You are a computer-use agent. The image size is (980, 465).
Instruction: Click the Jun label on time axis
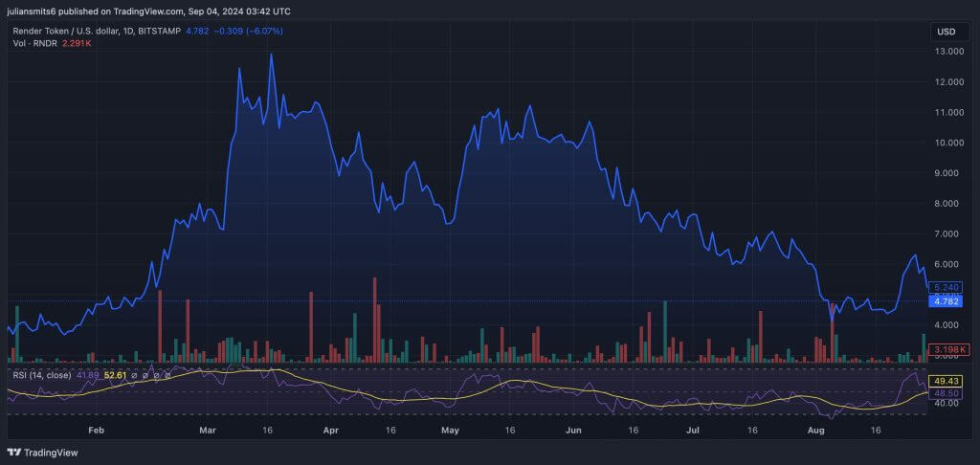coord(572,431)
